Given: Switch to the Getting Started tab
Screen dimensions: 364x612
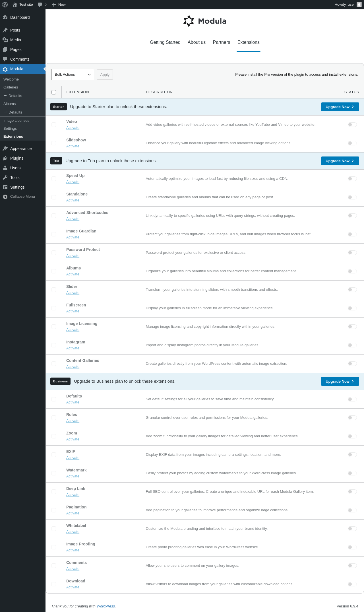Looking at the screenshot, I should 165,42.
